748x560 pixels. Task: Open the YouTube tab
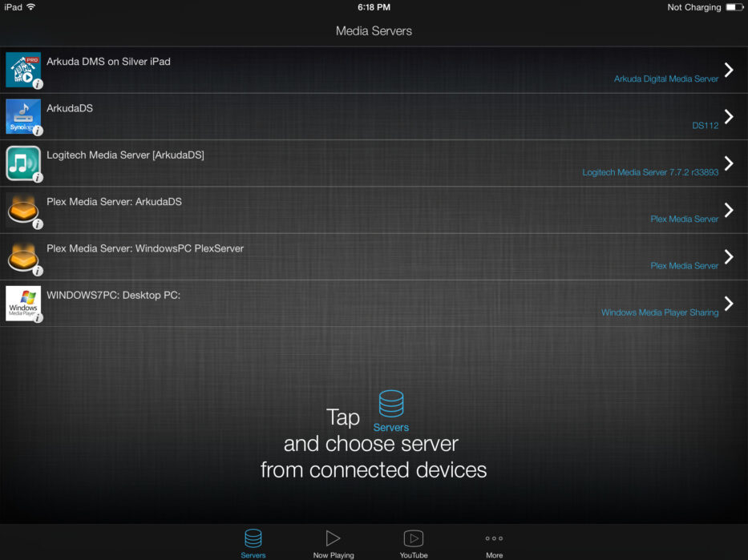click(x=414, y=543)
